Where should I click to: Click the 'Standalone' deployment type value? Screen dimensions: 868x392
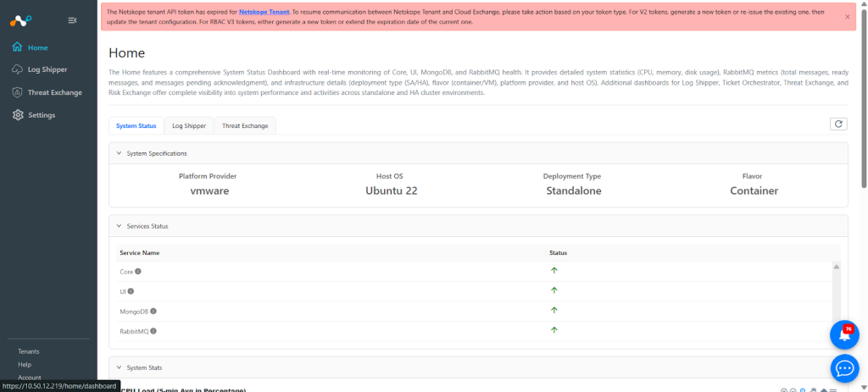[x=574, y=190]
